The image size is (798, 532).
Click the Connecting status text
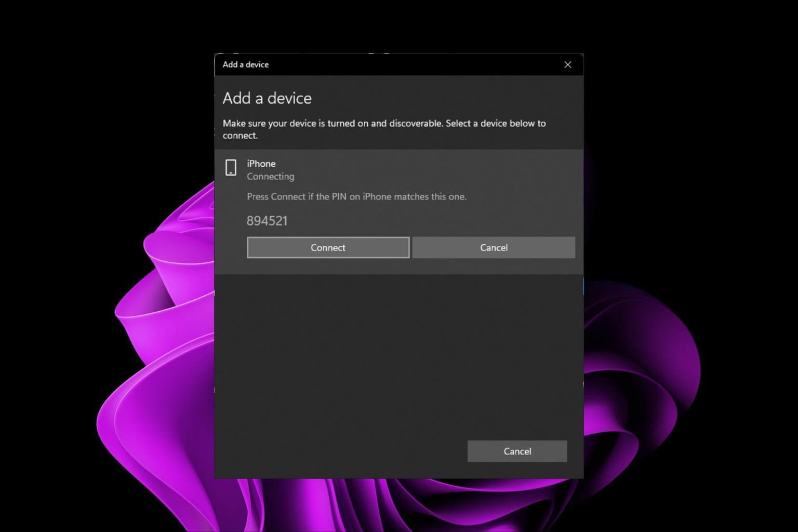pos(270,177)
